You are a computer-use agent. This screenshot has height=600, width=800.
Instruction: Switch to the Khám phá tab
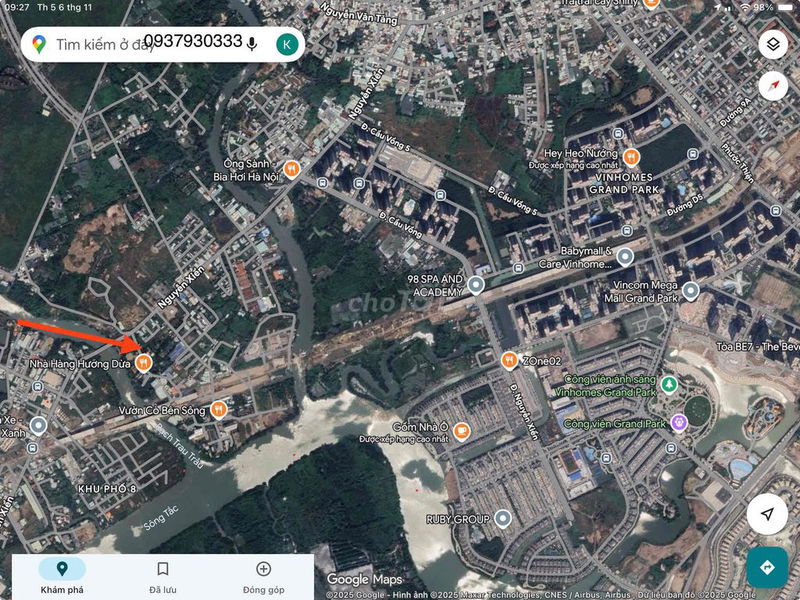tap(62, 576)
